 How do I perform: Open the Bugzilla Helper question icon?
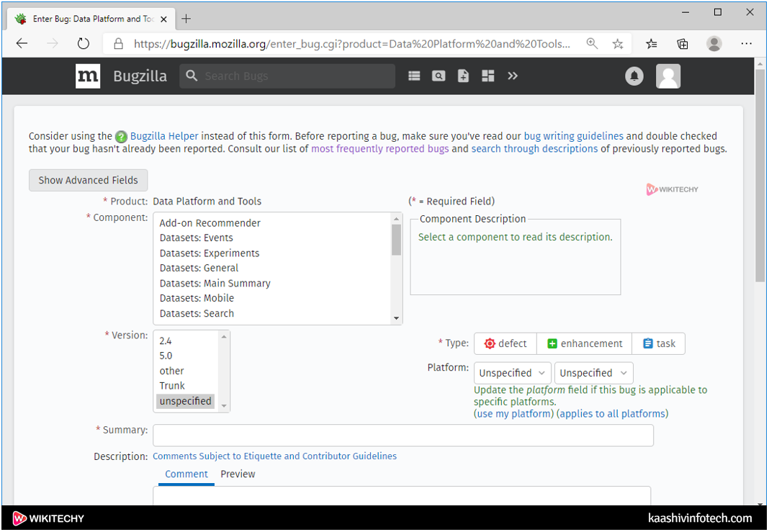point(121,137)
